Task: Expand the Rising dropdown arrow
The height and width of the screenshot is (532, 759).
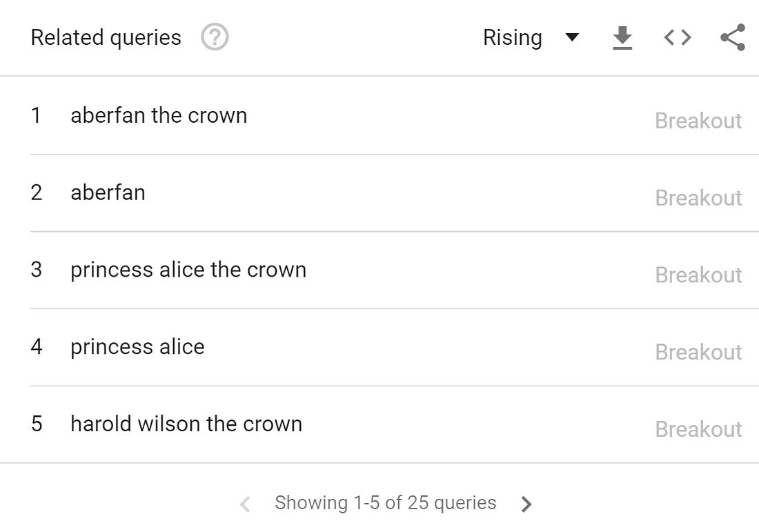Action: [x=572, y=37]
